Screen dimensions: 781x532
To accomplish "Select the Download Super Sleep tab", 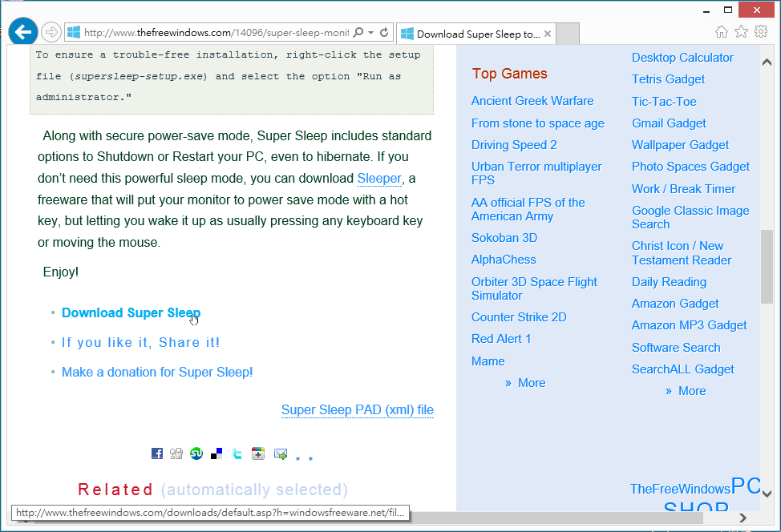I will click(x=475, y=34).
